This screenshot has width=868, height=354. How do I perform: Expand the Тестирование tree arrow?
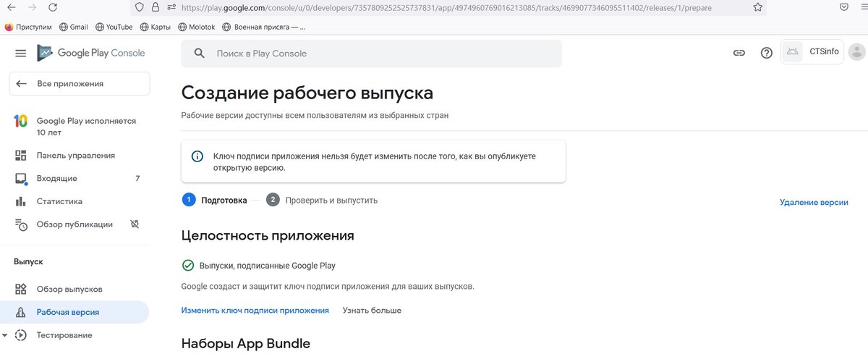tap(5, 335)
